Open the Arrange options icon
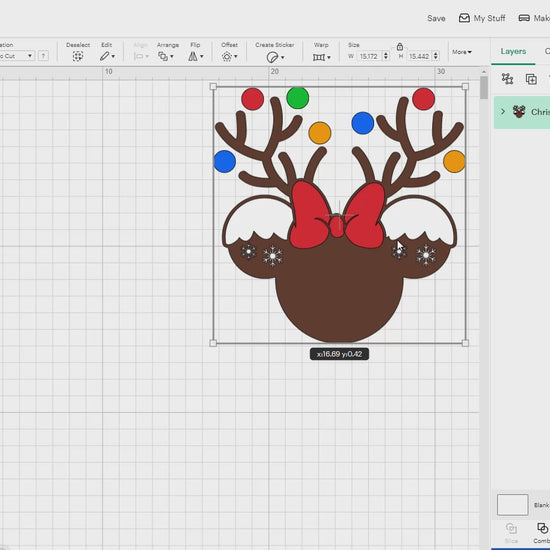The image size is (550, 550). tap(166, 56)
